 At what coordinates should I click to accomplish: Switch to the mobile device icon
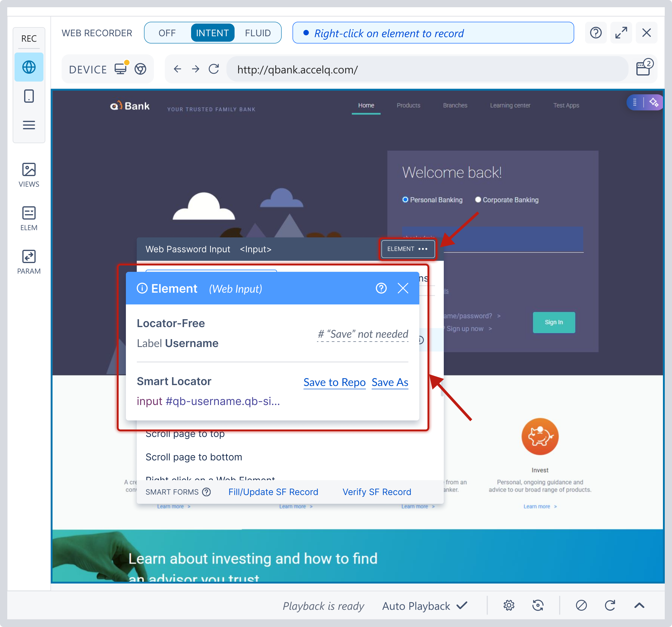click(x=29, y=96)
